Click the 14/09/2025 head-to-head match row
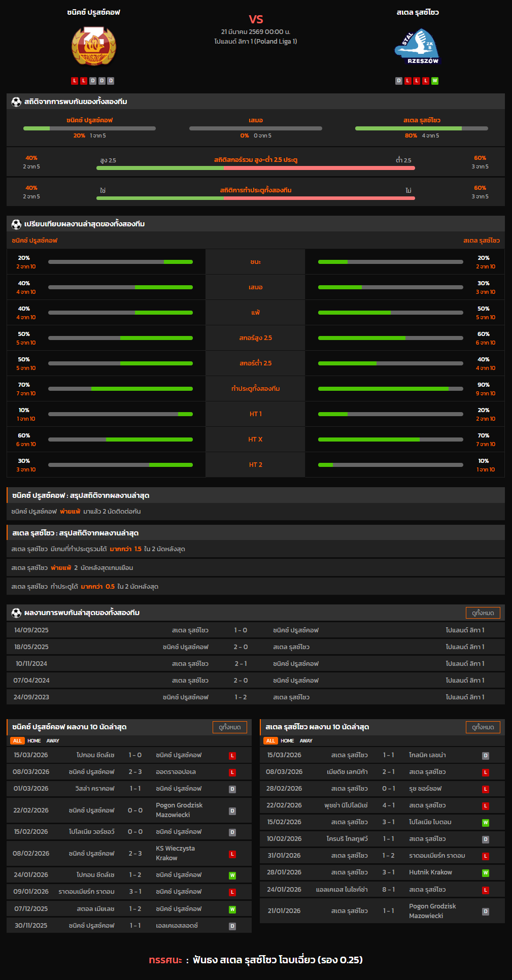The width and height of the screenshot is (512, 980). pos(256,630)
